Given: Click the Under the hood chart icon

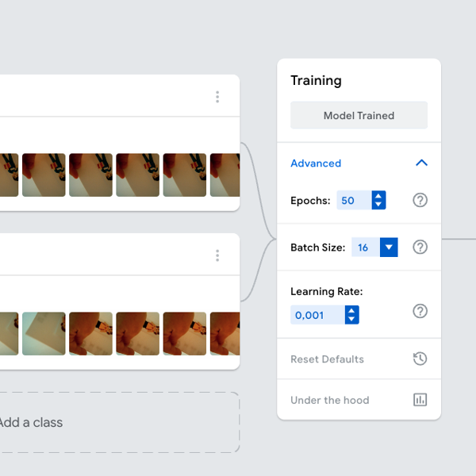Looking at the screenshot, I should [420, 400].
